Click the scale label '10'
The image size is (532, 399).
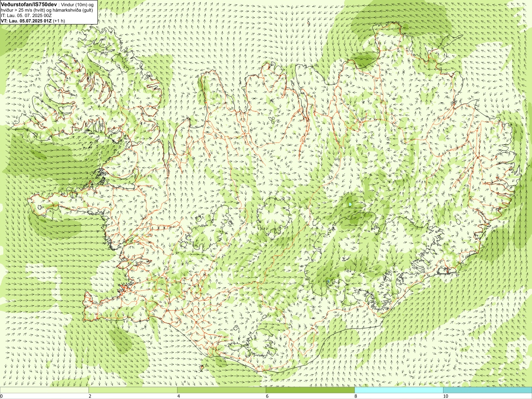click(445, 396)
